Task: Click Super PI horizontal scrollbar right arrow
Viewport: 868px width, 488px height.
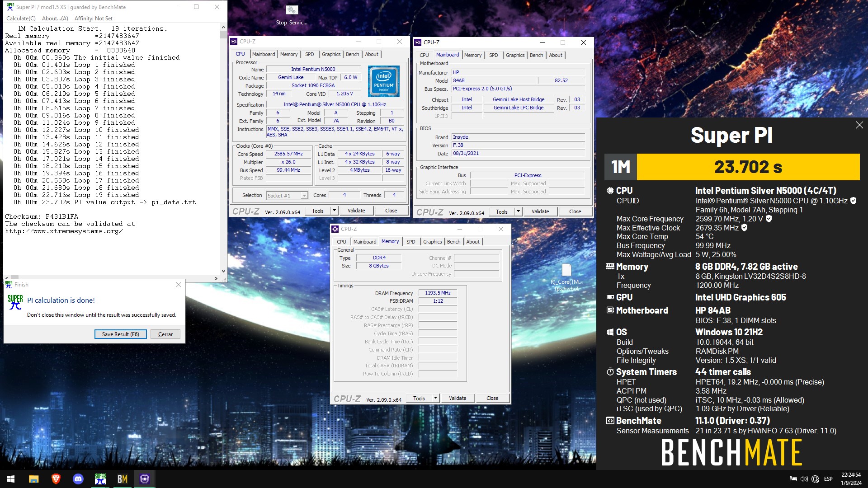Action: point(216,278)
